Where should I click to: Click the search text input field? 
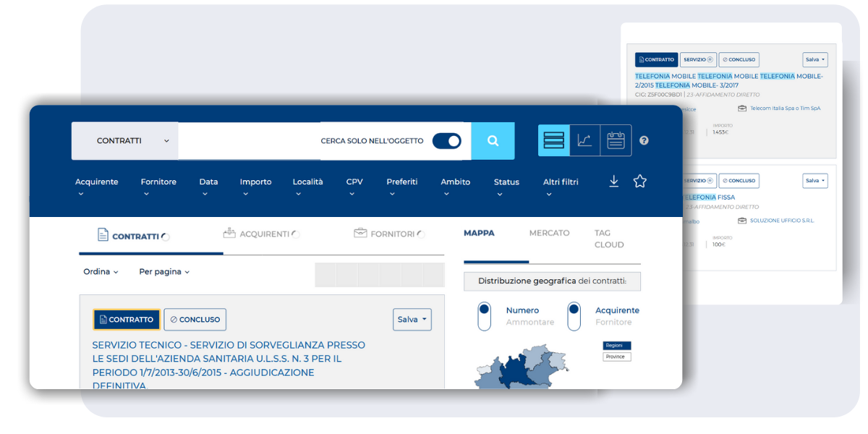click(246, 141)
